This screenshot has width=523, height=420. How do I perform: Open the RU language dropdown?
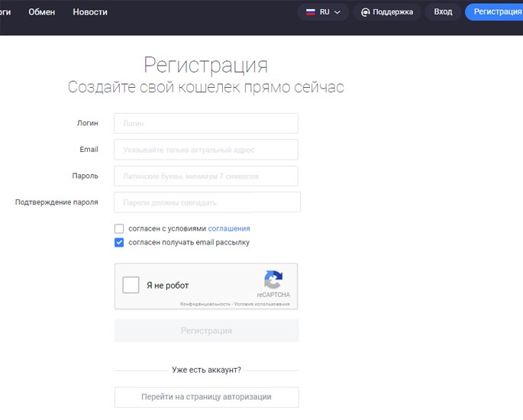point(323,12)
